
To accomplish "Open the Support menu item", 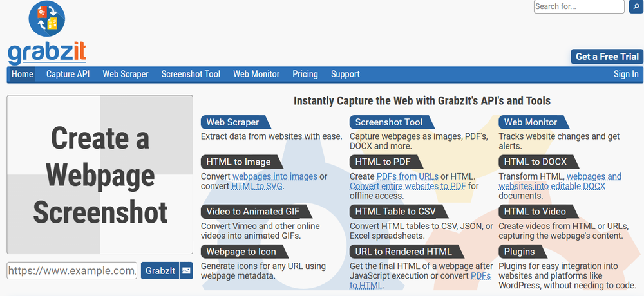I will (x=345, y=74).
